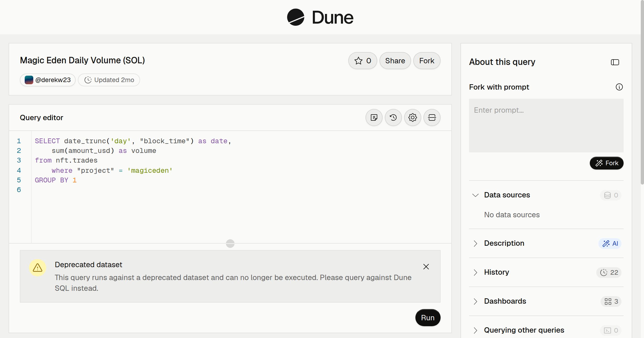
Task: Grab the editor resize handle circle
Action: coord(230,244)
